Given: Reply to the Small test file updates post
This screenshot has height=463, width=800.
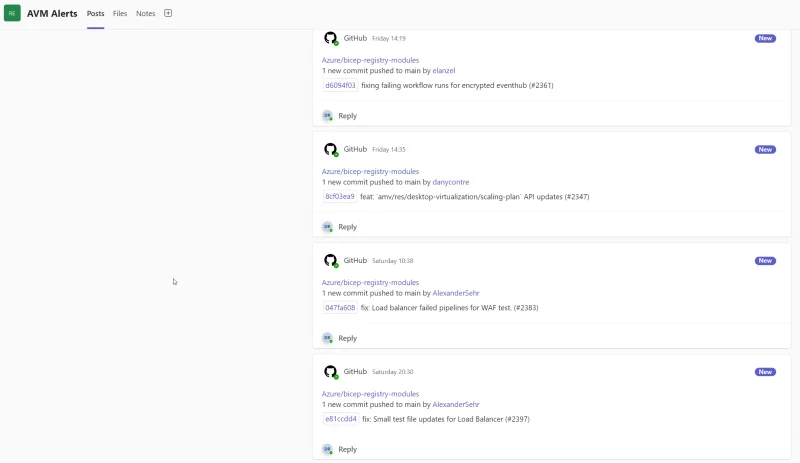Looking at the screenshot, I should [x=347, y=449].
